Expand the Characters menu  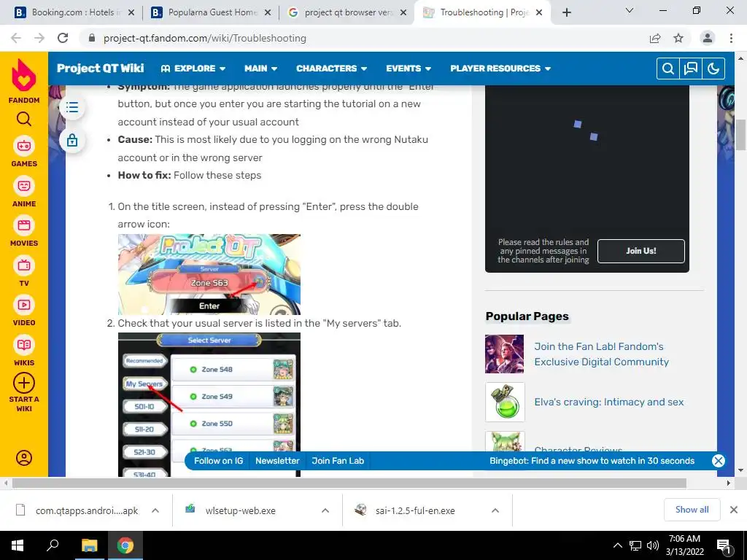(x=332, y=69)
